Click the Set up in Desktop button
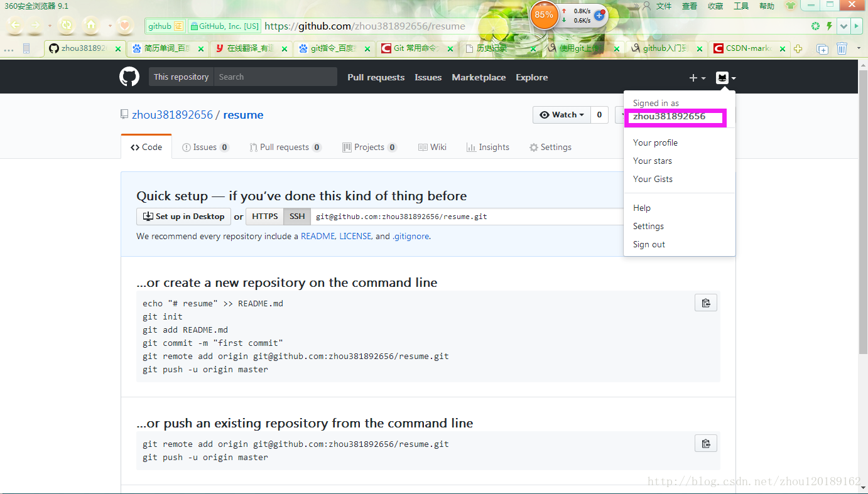This screenshot has width=868, height=494. tap(183, 217)
